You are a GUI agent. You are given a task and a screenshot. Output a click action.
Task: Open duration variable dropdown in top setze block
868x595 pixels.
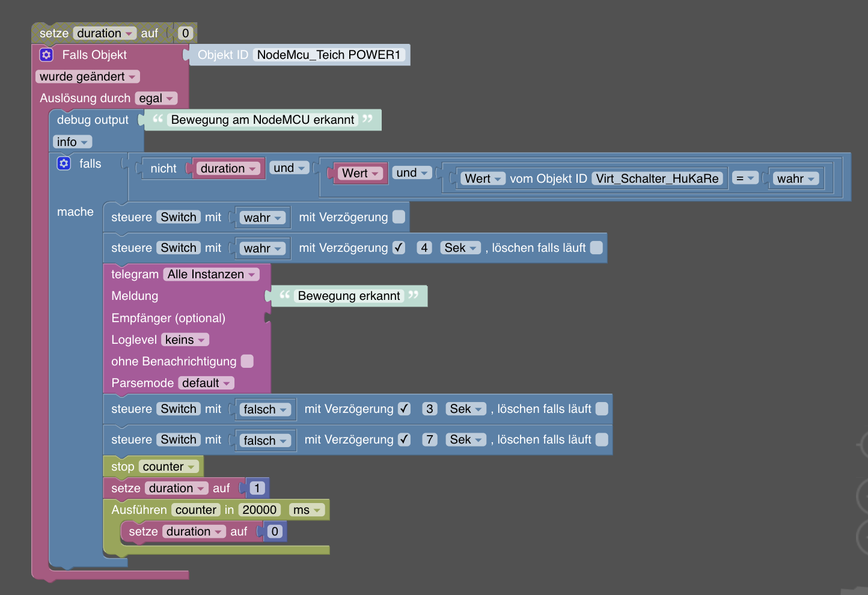pos(105,33)
